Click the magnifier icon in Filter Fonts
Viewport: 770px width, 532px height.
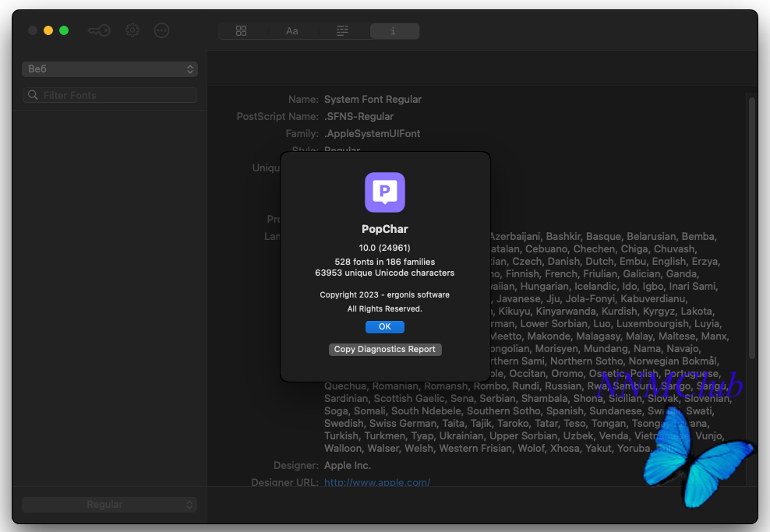33,95
